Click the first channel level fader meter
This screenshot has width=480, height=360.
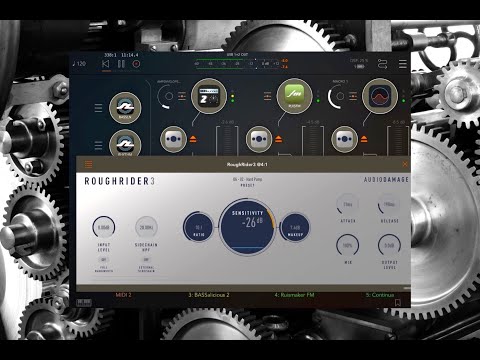click(x=227, y=141)
